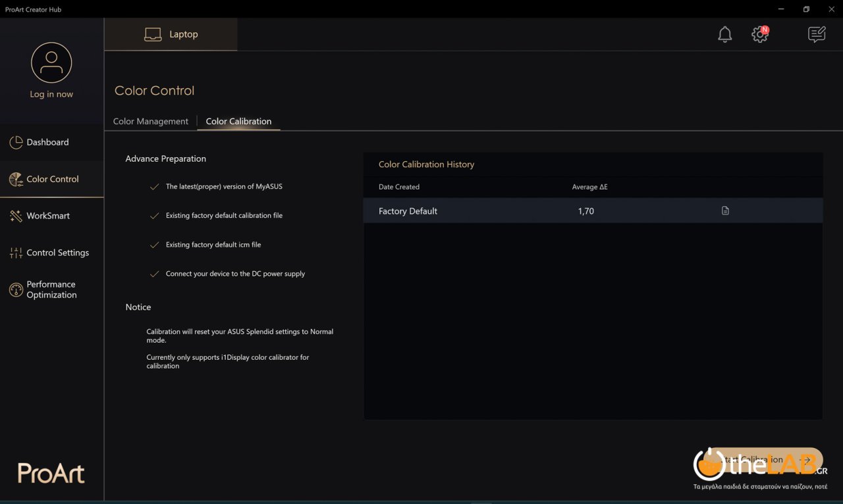Click checkmark beside 'Existing factory default calibration file'
The width and height of the screenshot is (843, 504).
tap(153, 215)
